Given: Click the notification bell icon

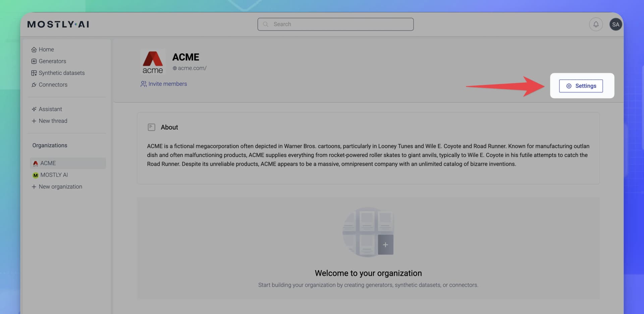Looking at the screenshot, I should point(596,24).
